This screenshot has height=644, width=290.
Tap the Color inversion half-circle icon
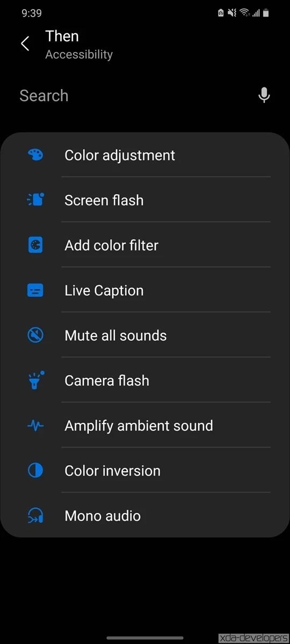pyautogui.click(x=35, y=471)
